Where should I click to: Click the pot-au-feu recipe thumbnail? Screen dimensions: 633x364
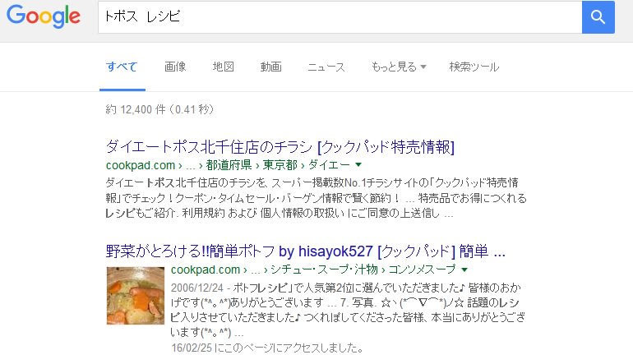click(136, 296)
